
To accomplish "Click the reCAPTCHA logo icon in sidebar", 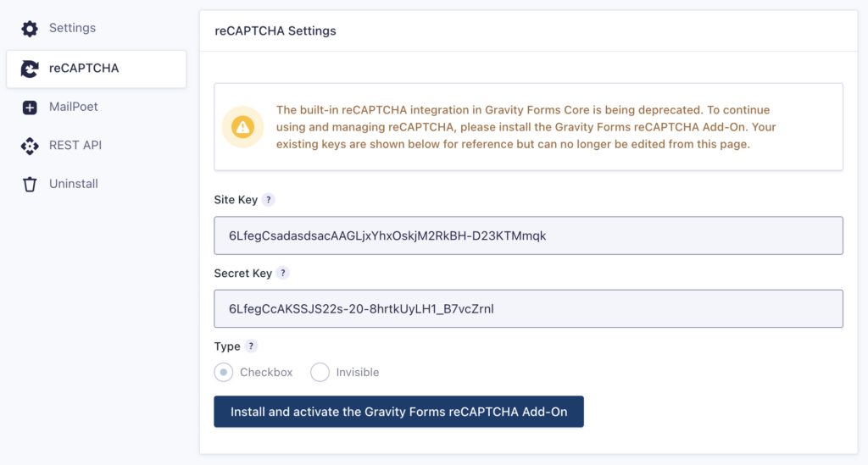I will pyautogui.click(x=30, y=69).
